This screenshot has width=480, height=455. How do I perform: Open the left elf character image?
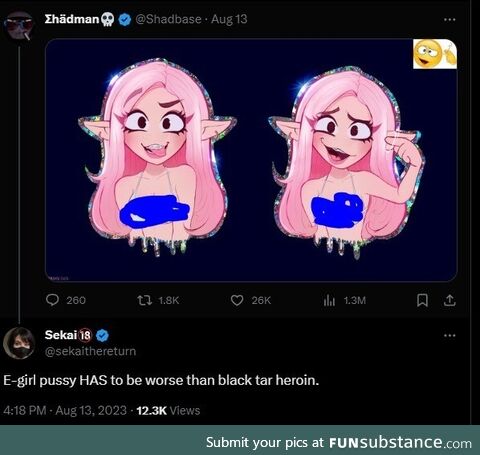tap(157, 157)
